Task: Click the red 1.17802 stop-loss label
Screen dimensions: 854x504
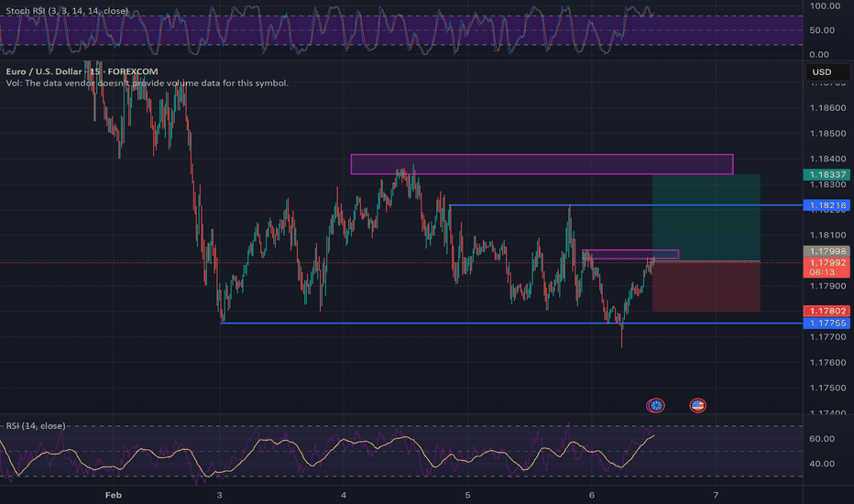Action: pyautogui.click(x=827, y=312)
